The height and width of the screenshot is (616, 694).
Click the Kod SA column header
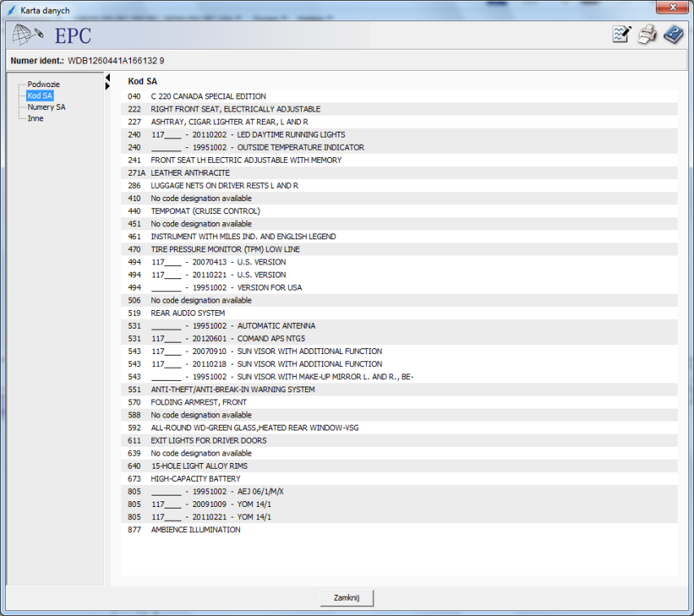(142, 81)
